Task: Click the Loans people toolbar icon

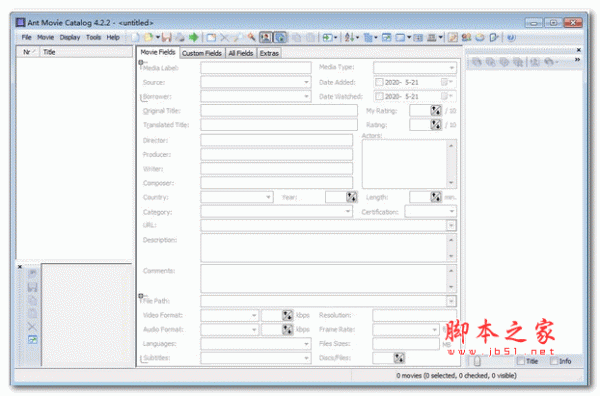Action: tap(466, 37)
